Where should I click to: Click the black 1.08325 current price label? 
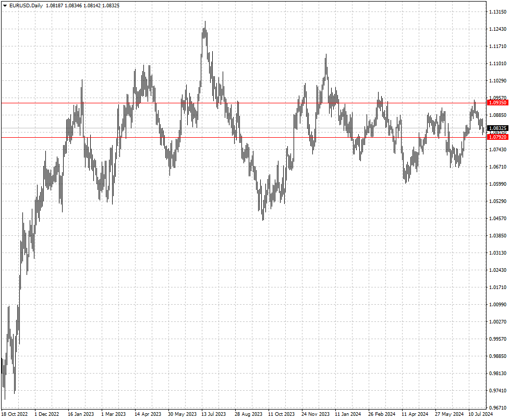[497, 128]
